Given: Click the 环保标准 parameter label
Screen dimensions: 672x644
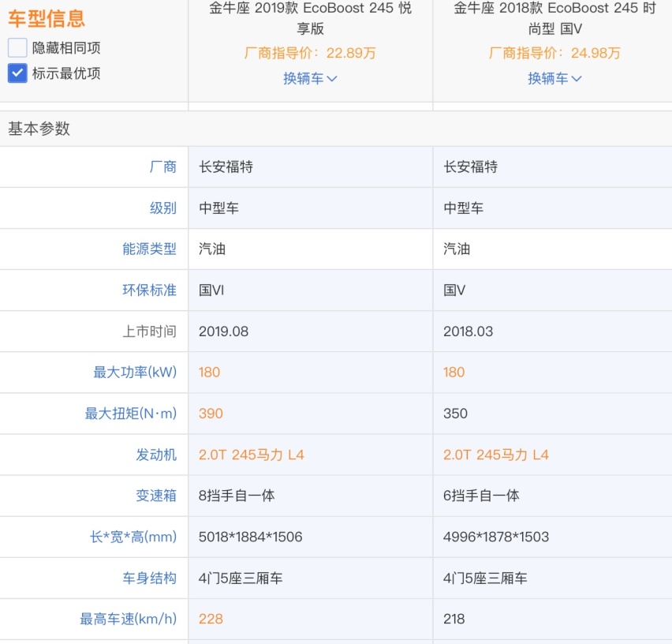Looking at the screenshot, I should tap(149, 290).
